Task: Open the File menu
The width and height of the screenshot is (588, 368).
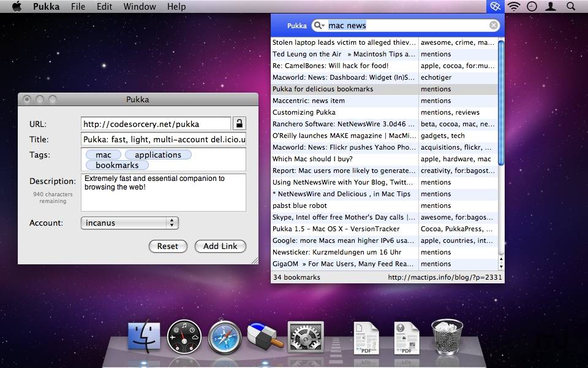Action: 78,7
